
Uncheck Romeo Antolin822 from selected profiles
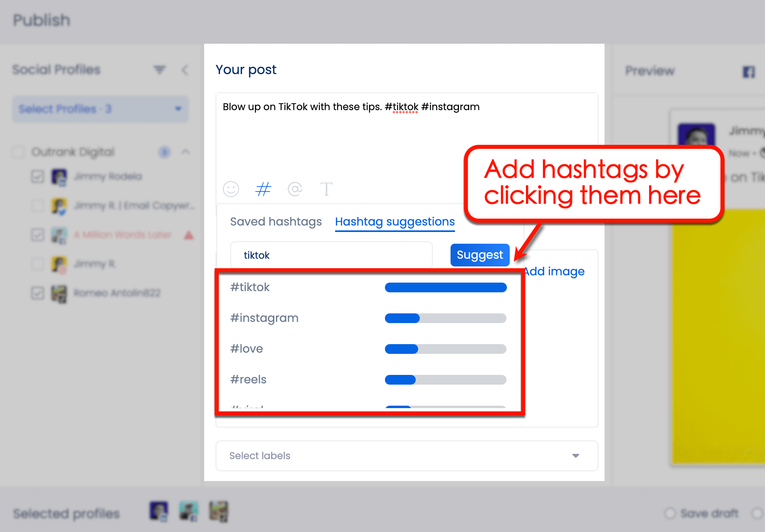click(x=37, y=293)
